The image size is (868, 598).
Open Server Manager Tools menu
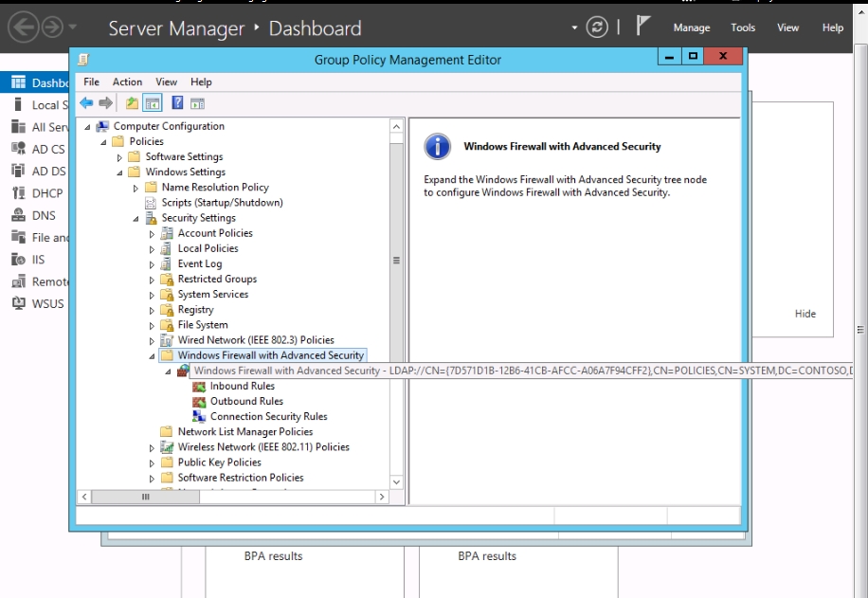[743, 27]
